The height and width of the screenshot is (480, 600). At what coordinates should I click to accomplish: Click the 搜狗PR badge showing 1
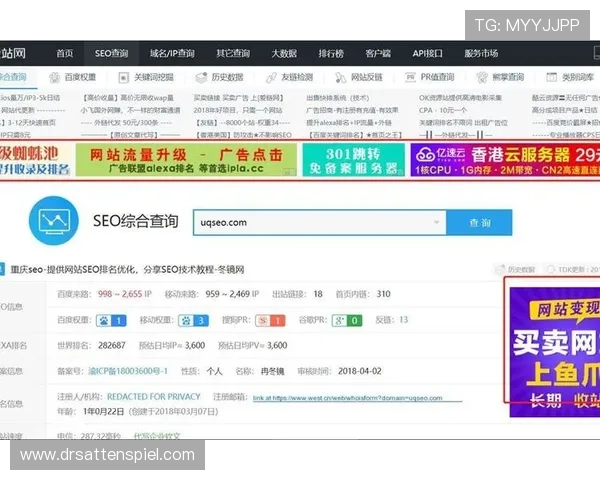click(270, 320)
